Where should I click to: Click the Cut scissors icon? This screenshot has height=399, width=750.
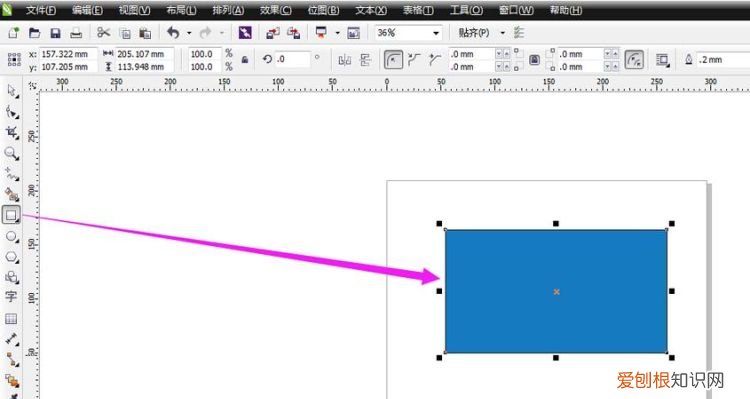coord(103,33)
